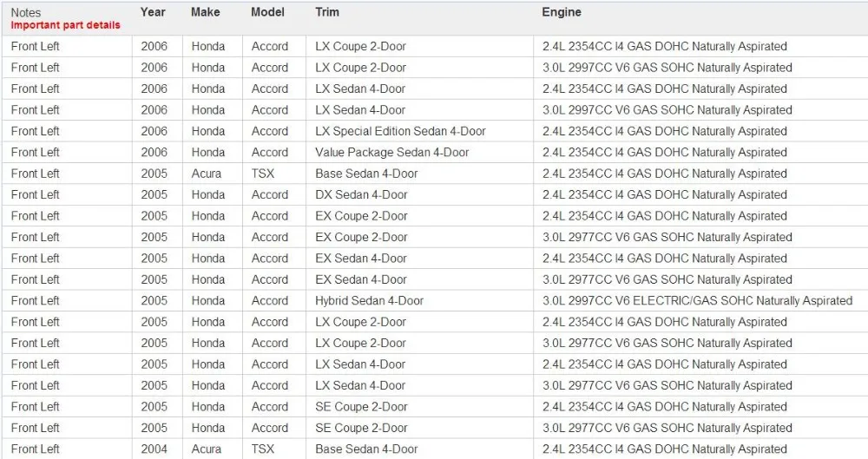
Task: Click the Accord model cell in the Hybrid Sedan row
Action: tap(270, 300)
